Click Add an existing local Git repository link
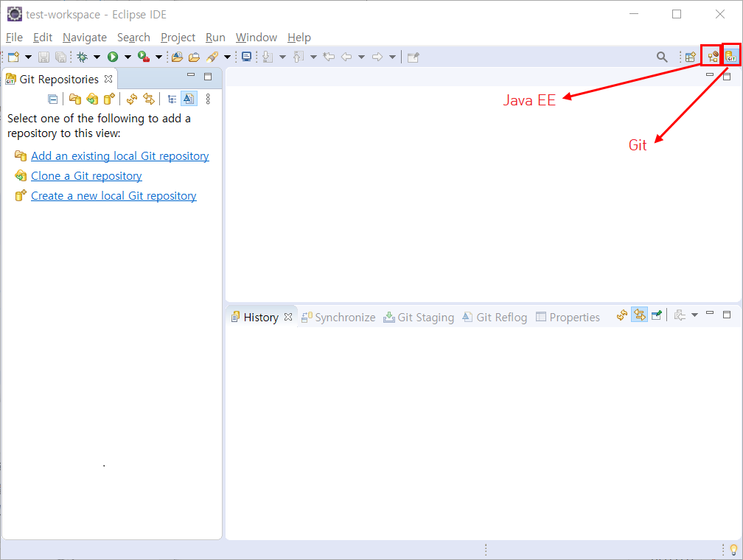The image size is (743, 560). point(120,156)
